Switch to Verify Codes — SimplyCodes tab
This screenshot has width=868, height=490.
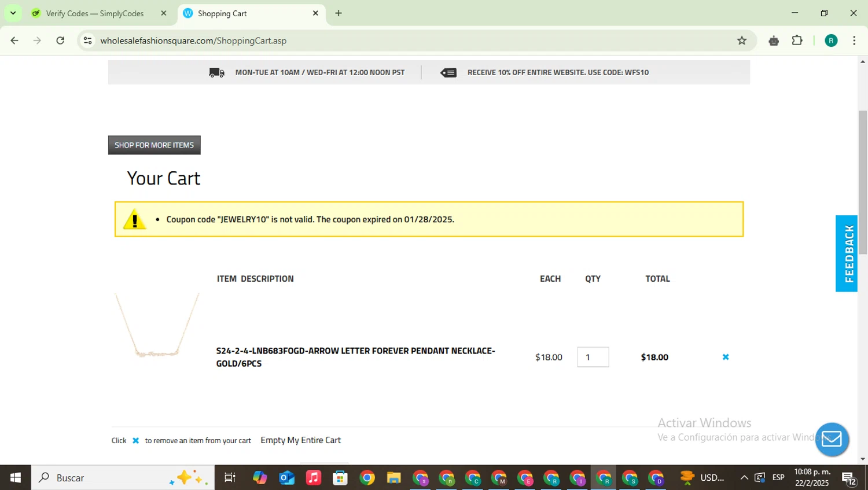pyautogui.click(x=94, y=13)
